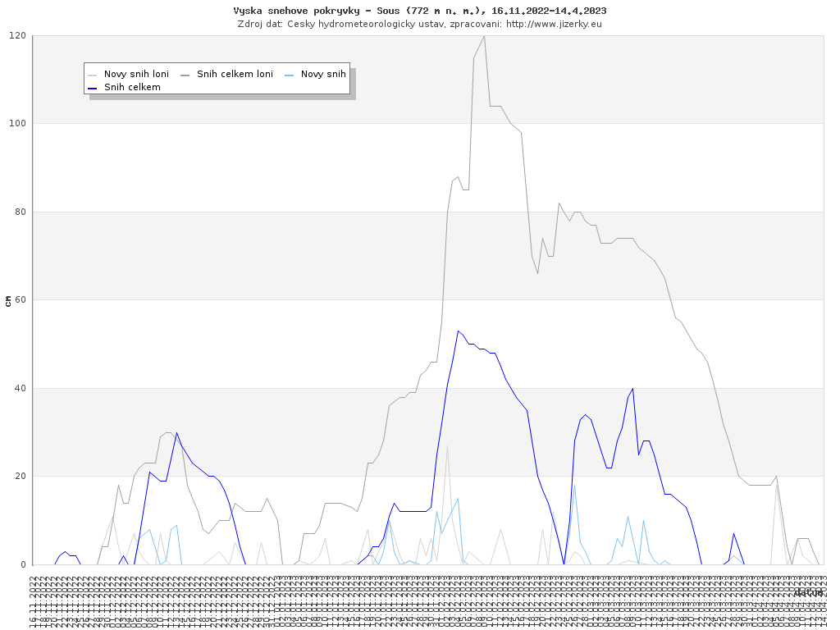840x630 pixels.
Task: Click the 100 tick label on y-axis
Action: [17, 124]
